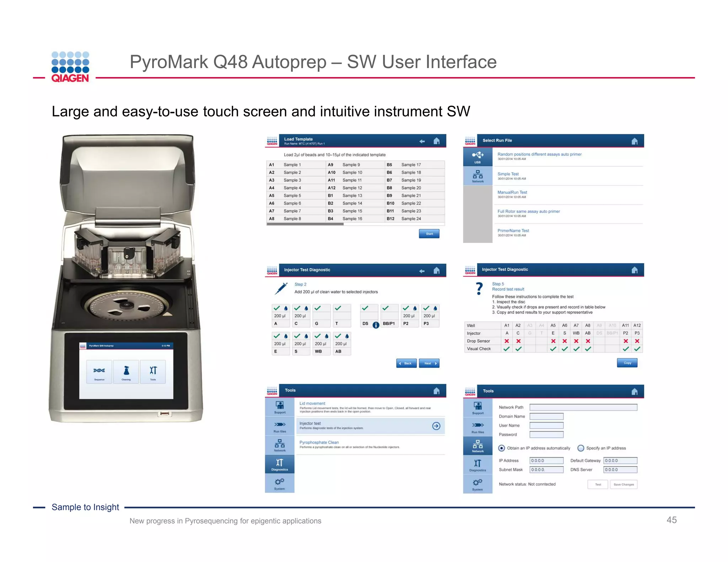This screenshot has width=728, height=562.
Task: Click the Password input field
Action: pyautogui.click(x=546, y=434)
